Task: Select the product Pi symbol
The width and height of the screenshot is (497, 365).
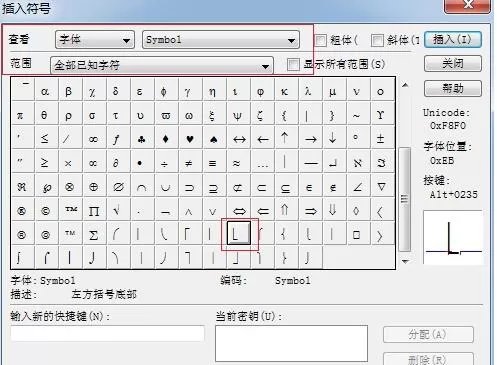Action: tap(94, 210)
